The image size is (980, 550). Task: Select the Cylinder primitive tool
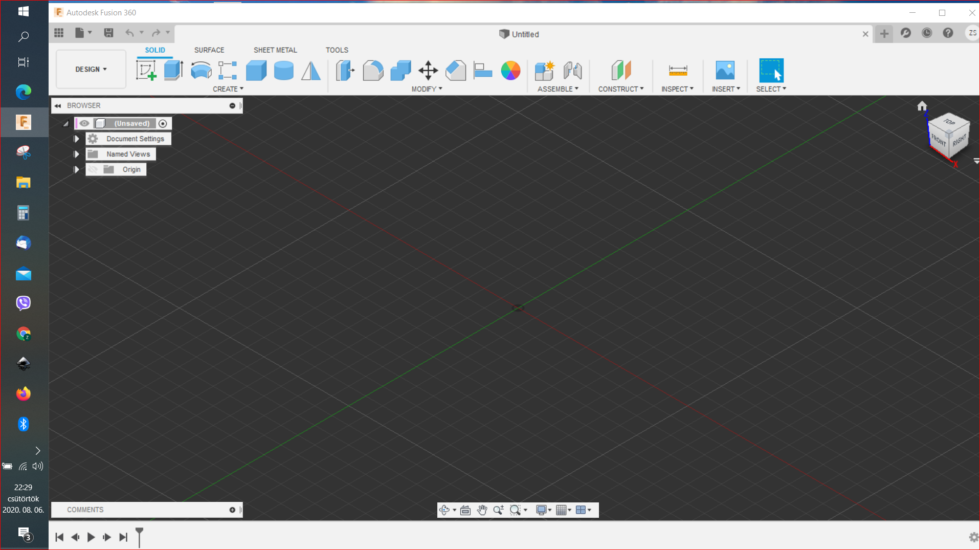click(284, 70)
